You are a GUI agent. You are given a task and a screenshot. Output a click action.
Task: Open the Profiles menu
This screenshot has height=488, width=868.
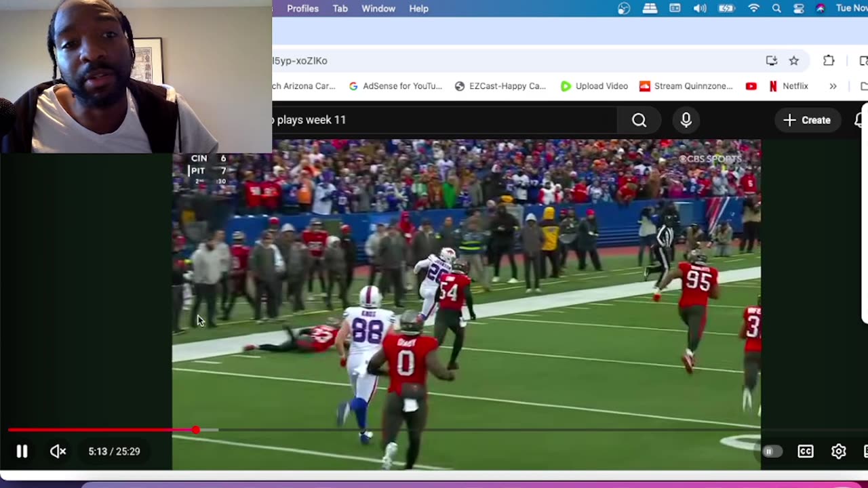[x=302, y=9]
